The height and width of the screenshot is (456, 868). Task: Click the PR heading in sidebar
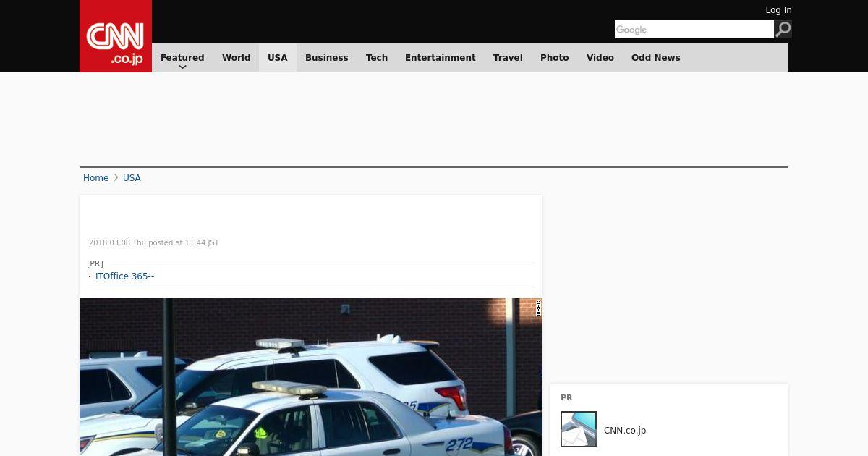pyautogui.click(x=566, y=398)
